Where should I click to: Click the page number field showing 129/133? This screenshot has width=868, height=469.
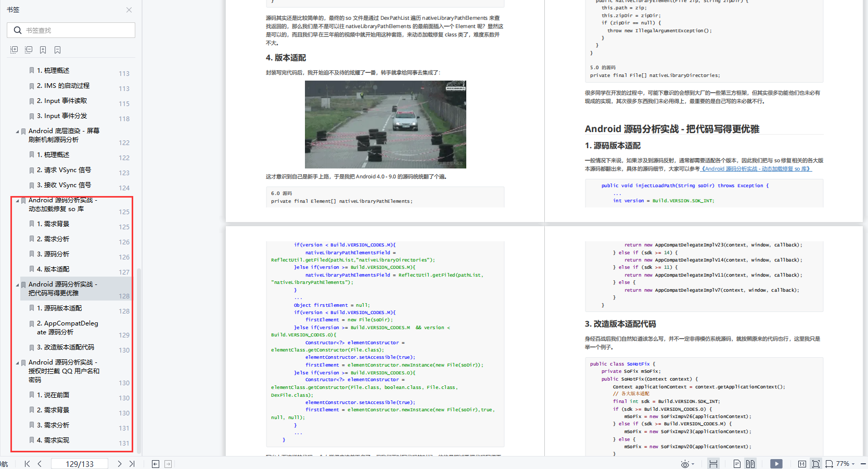tap(80, 464)
